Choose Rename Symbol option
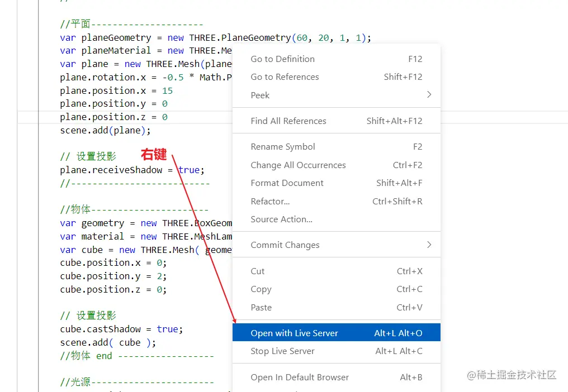 (336, 147)
